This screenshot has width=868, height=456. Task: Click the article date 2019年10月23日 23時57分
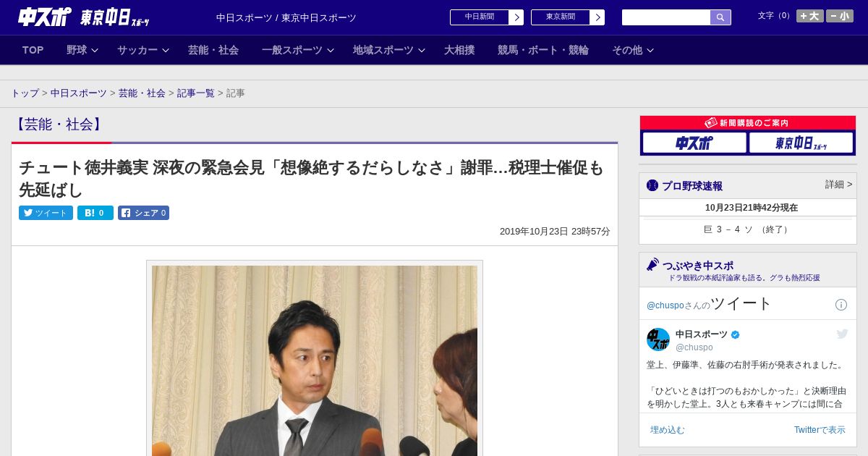[x=555, y=232]
